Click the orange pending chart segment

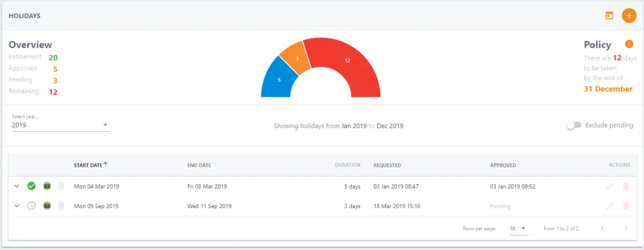click(x=297, y=58)
